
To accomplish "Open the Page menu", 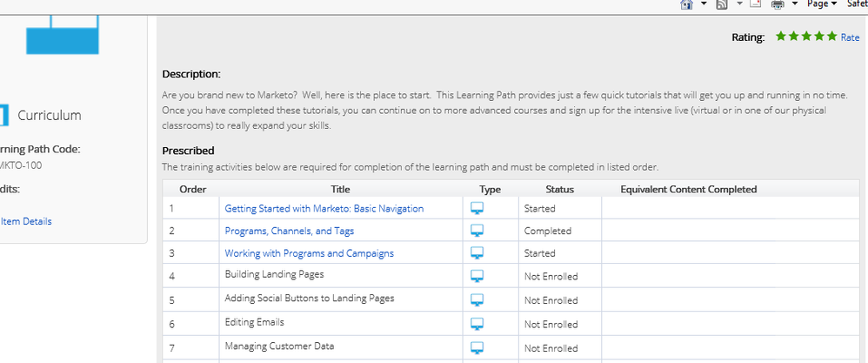I will pyautogui.click(x=822, y=3).
